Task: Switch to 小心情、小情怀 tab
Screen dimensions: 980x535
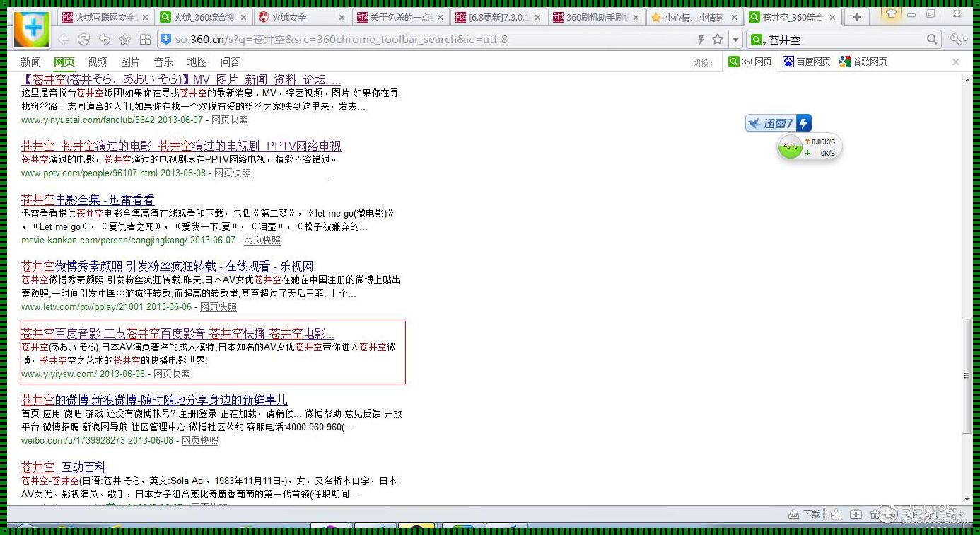Action: tap(693, 18)
